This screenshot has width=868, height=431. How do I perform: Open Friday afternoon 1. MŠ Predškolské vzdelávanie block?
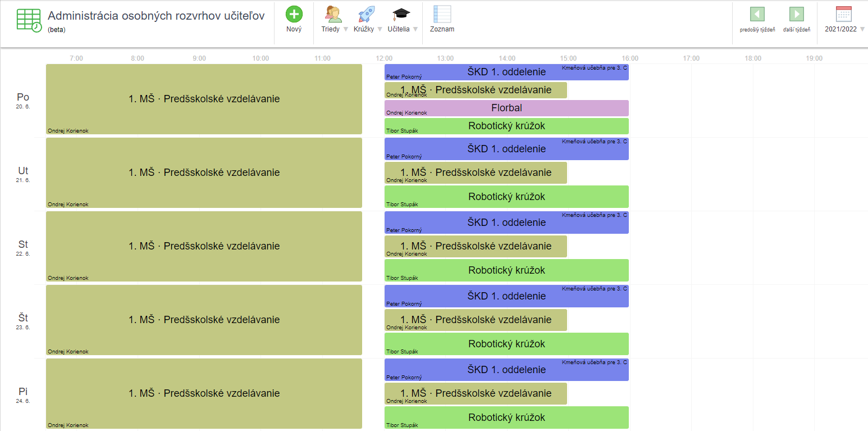click(x=476, y=393)
